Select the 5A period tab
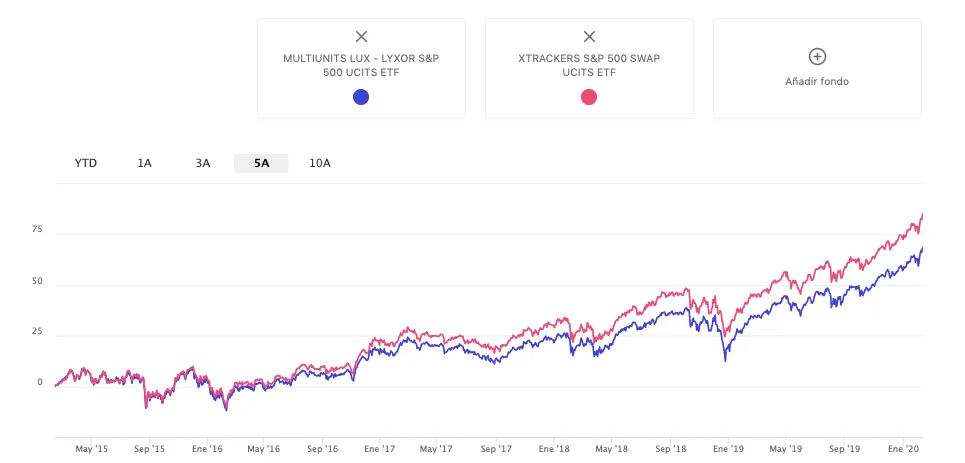Screen dimensions: 965x463 (261, 163)
